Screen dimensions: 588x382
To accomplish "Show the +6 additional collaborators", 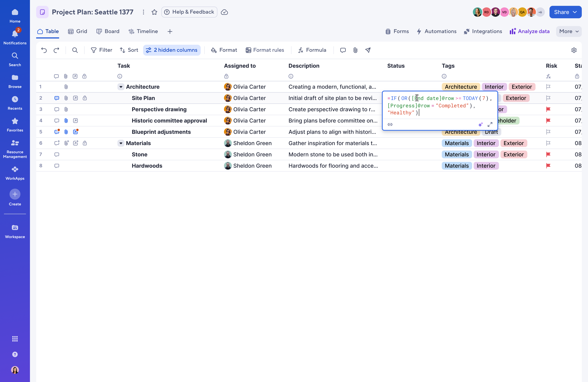I will 540,12.
